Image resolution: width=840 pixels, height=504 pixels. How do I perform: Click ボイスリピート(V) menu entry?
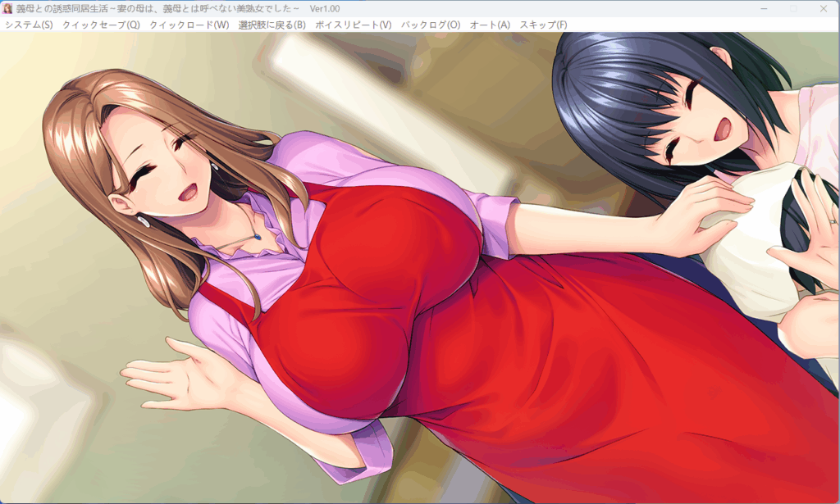point(353,25)
